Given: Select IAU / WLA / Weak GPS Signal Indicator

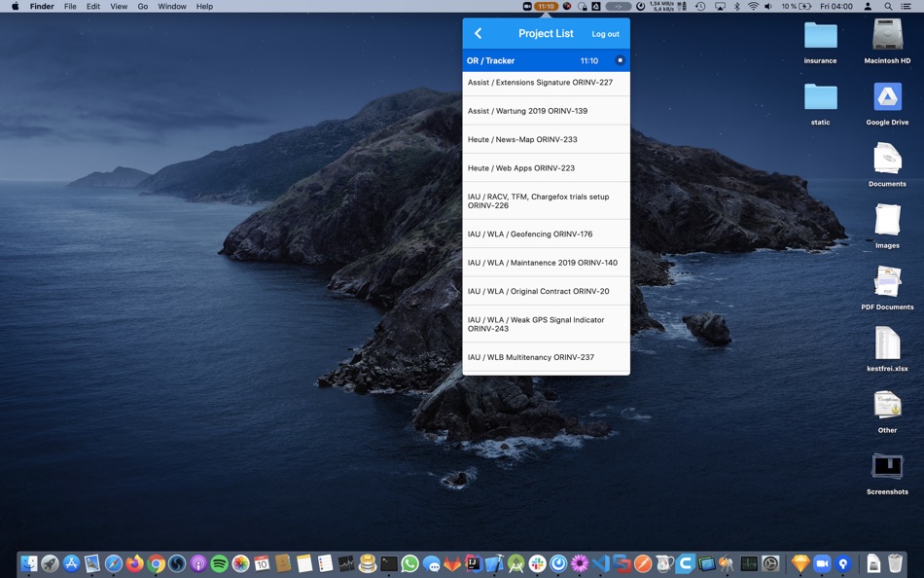Looking at the screenshot, I should [547, 324].
